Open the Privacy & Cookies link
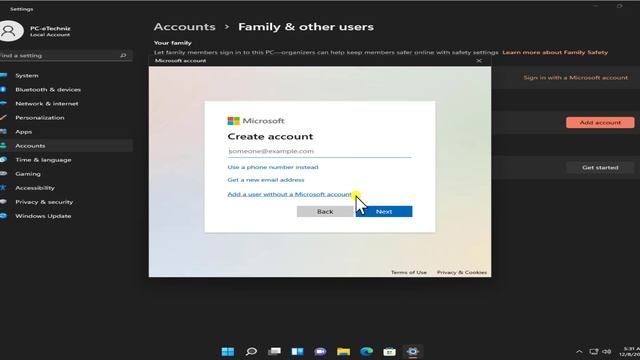The width and height of the screenshot is (640, 360). pos(462,272)
